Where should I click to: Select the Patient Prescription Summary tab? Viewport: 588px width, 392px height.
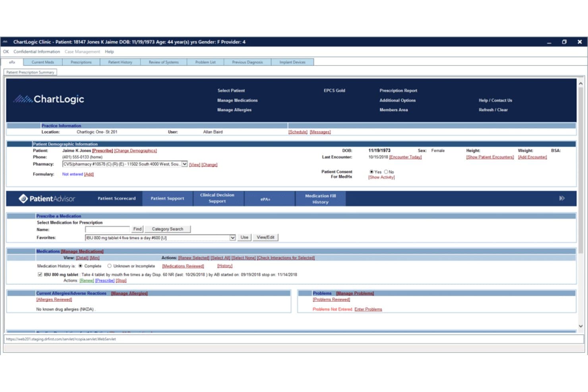(x=30, y=72)
